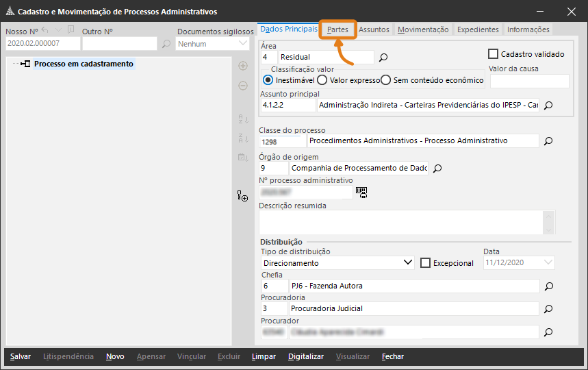Switch to the Partes tab

click(337, 30)
